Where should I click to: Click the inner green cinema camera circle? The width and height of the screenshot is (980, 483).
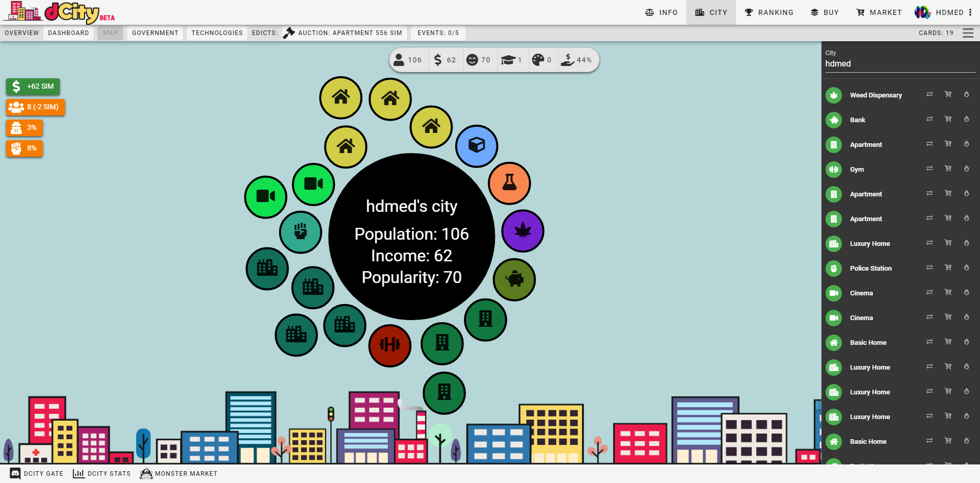(x=314, y=184)
